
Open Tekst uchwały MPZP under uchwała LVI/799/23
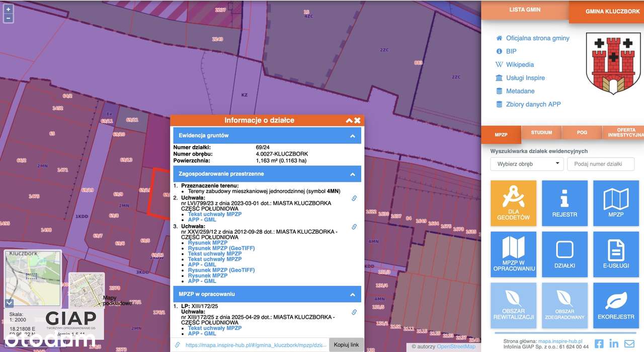click(x=215, y=214)
